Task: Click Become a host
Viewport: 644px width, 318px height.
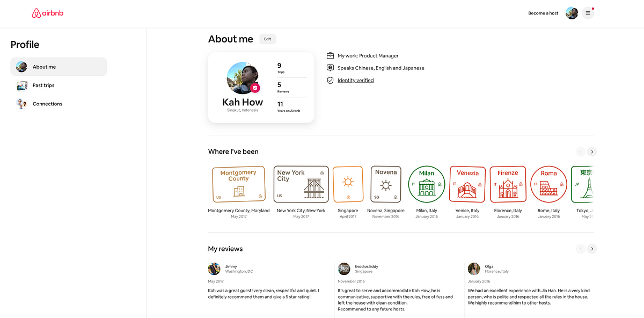Action: point(543,13)
